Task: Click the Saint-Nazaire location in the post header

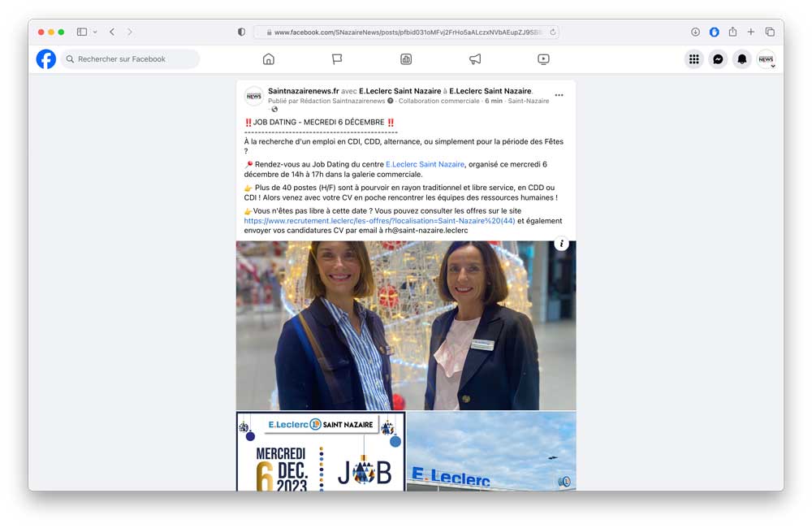Action: pos(529,101)
